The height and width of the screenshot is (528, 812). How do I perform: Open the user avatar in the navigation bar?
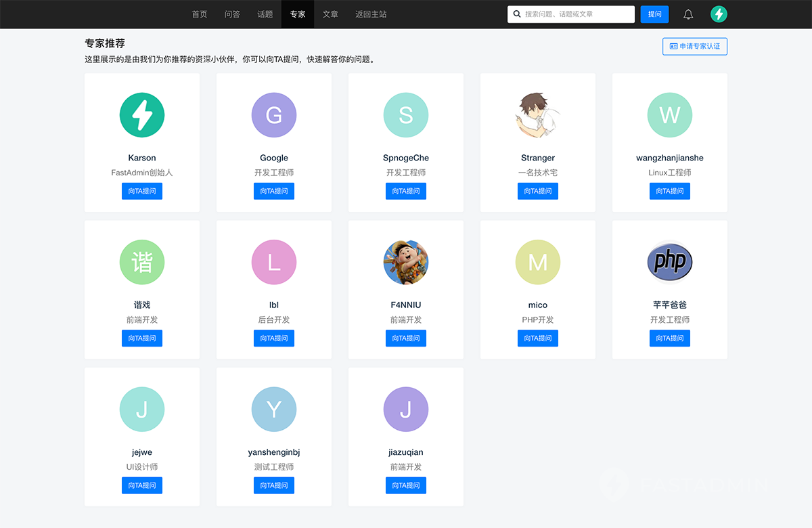(719, 14)
